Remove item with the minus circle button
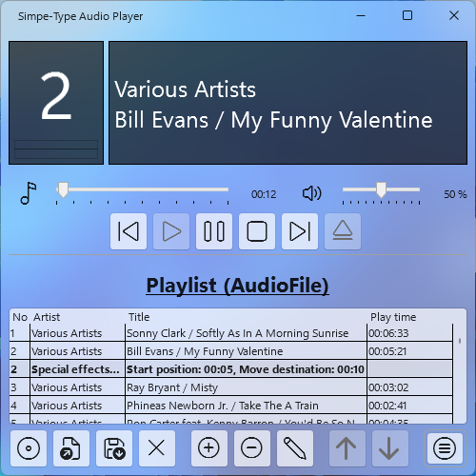Image resolution: width=476 pixels, height=476 pixels. click(x=252, y=448)
